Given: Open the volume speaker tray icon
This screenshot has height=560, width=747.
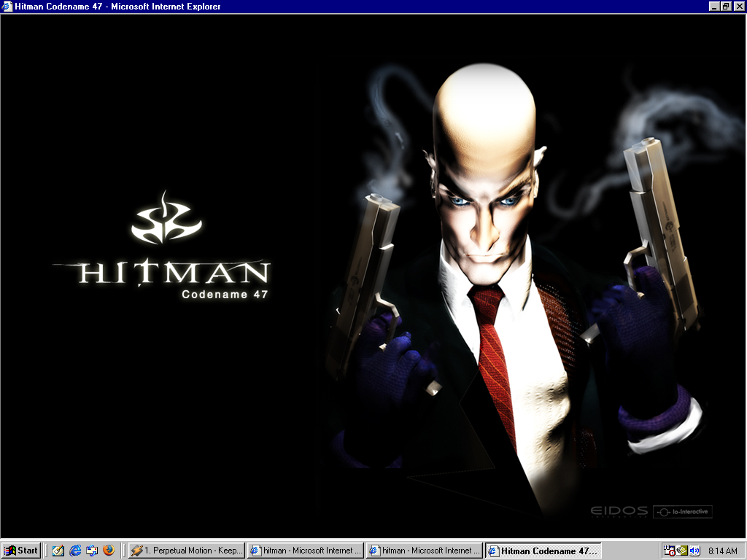Looking at the screenshot, I should pyautogui.click(x=694, y=551).
